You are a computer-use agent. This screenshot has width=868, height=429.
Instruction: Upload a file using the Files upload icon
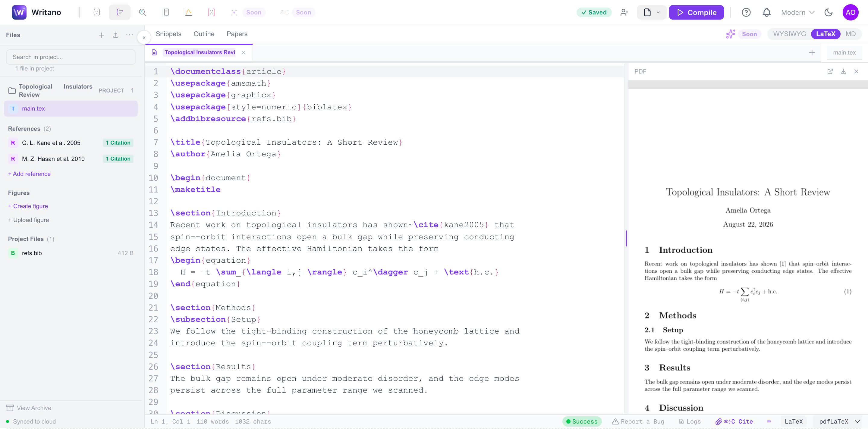115,35
